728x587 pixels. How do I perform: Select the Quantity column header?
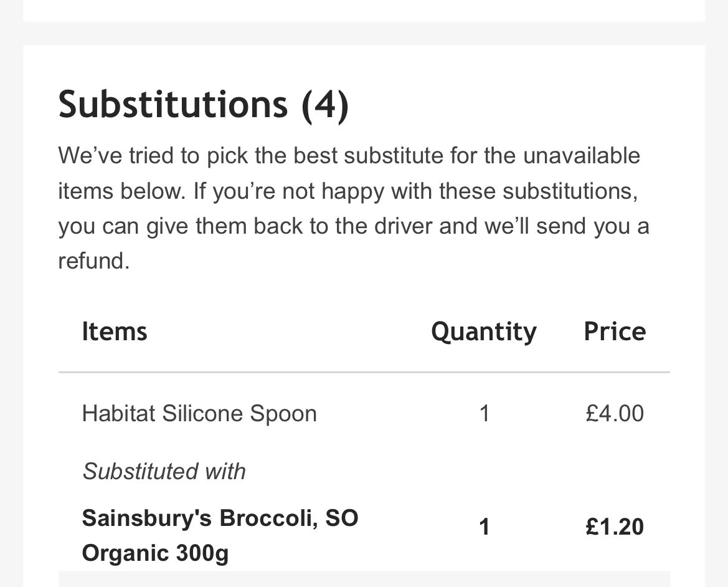pyautogui.click(x=484, y=333)
